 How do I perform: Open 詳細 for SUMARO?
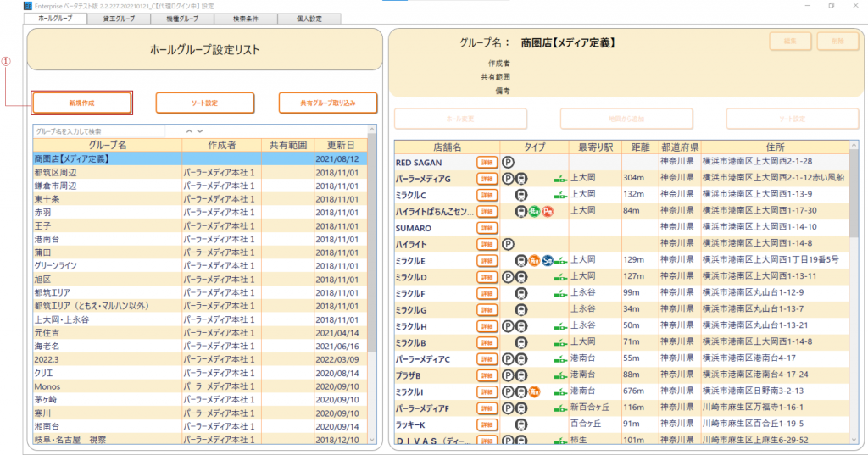487,228
